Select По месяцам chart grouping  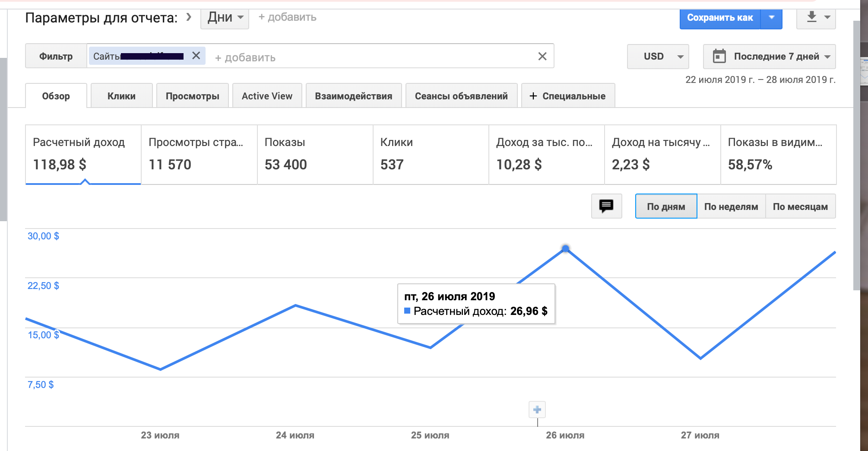[x=800, y=206]
